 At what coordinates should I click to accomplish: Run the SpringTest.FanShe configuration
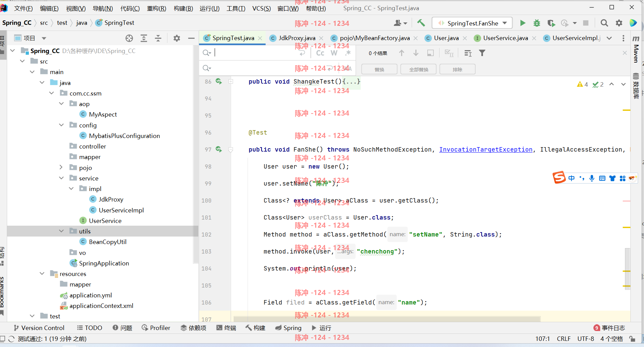coord(522,23)
